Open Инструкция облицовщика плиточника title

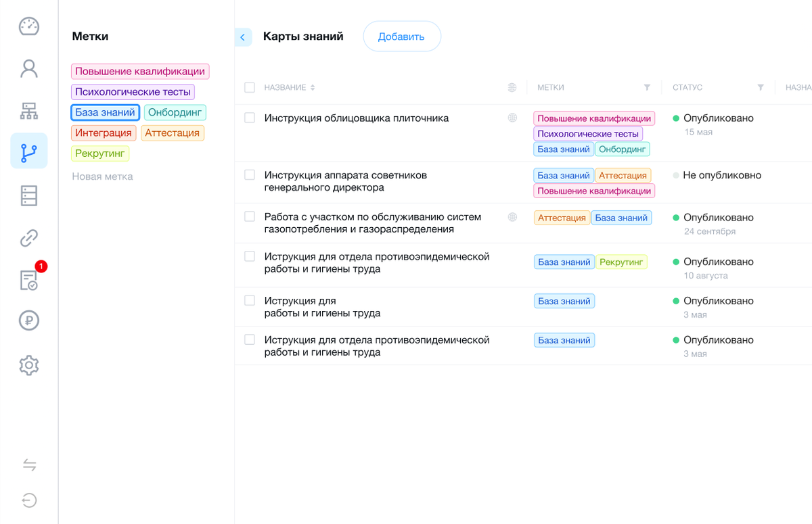click(357, 118)
